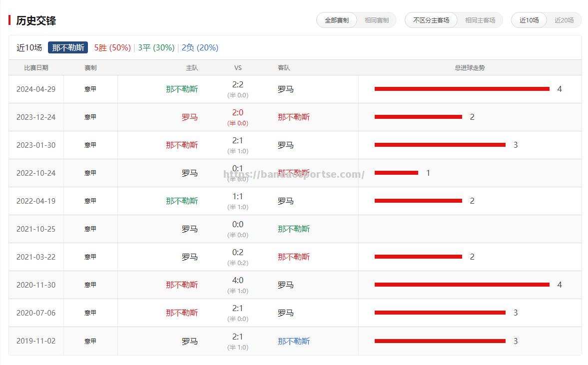Click the 意甲 league cell for 2024-04-29
Screen dimensions: 588x365
pos(90,89)
